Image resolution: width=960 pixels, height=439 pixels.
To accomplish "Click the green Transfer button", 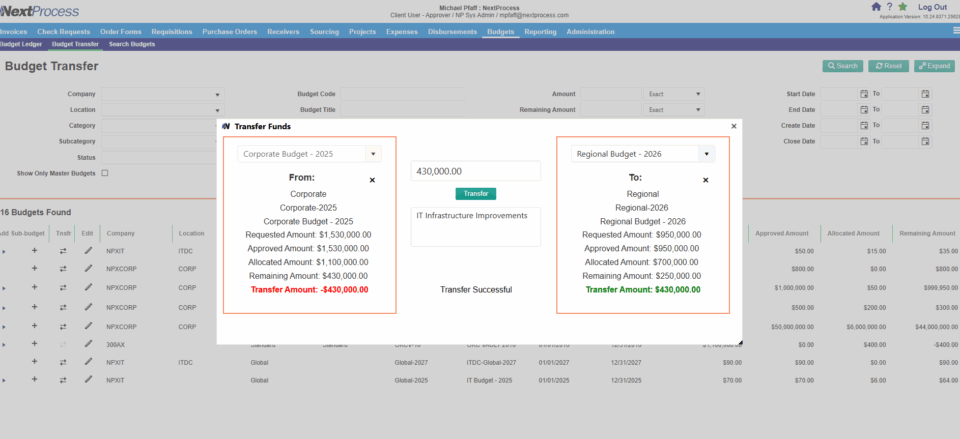I will [475, 193].
